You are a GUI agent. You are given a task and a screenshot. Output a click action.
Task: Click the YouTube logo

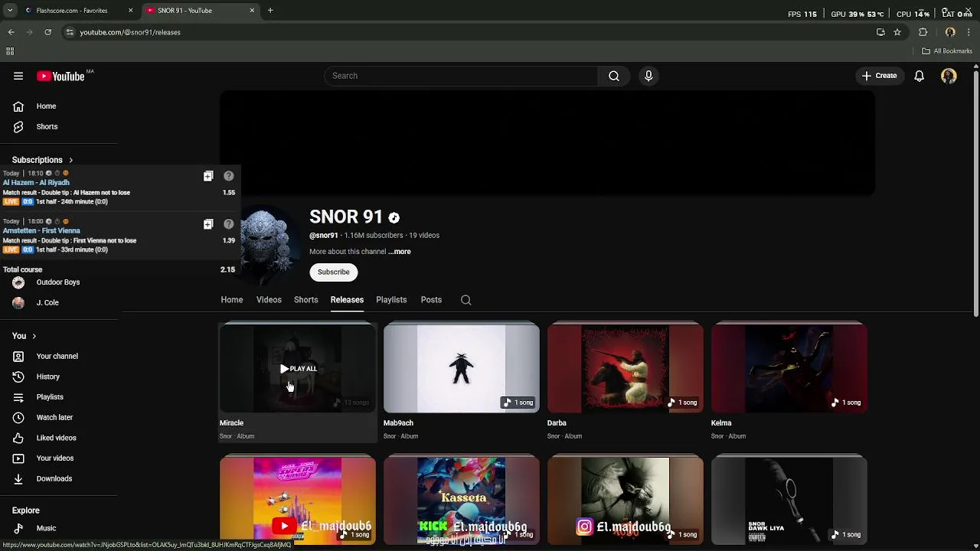tap(60, 76)
